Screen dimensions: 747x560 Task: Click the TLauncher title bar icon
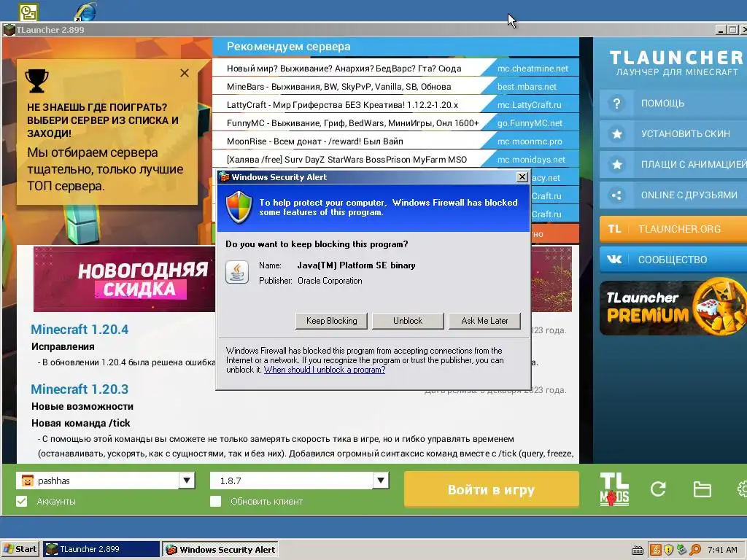click(x=9, y=29)
